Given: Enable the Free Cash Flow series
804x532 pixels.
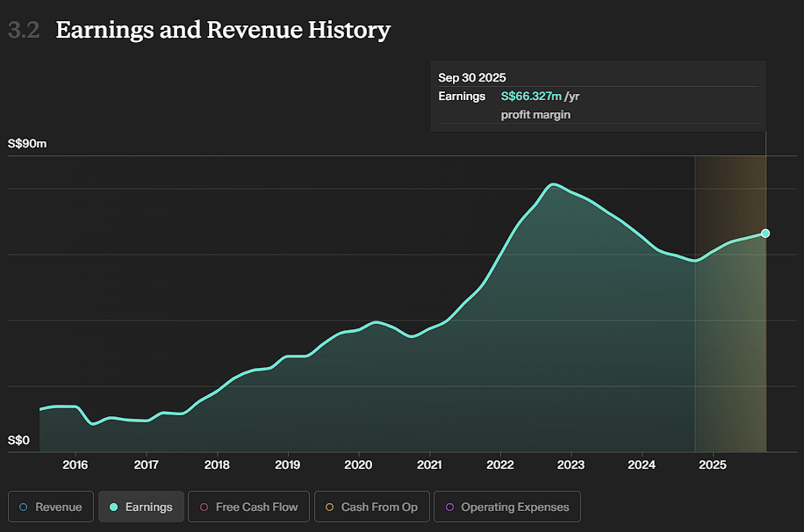Looking at the screenshot, I should coord(248,507).
